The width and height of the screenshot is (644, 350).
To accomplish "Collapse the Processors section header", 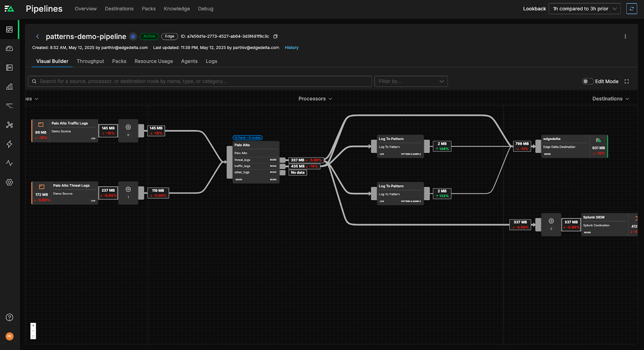I will (315, 99).
